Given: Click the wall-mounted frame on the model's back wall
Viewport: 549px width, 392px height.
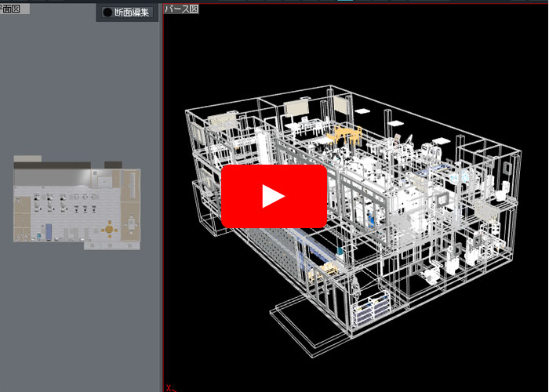Looking at the screenshot, I should click(x=298, y=107).
